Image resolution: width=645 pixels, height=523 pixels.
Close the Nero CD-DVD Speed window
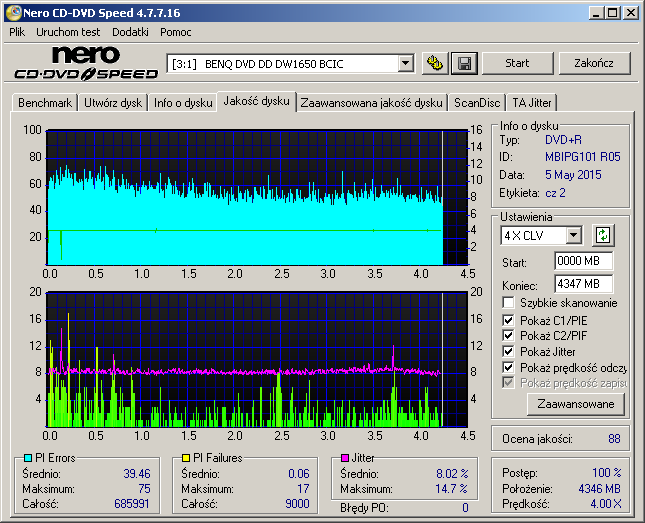pyautogui.click(x=631, y=13)
